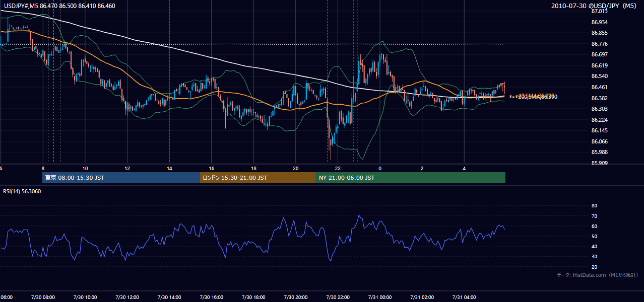Screen dimensions: 644x302
Task: Click the 85.988 price axis label
Action: click(x=599, y=152)
